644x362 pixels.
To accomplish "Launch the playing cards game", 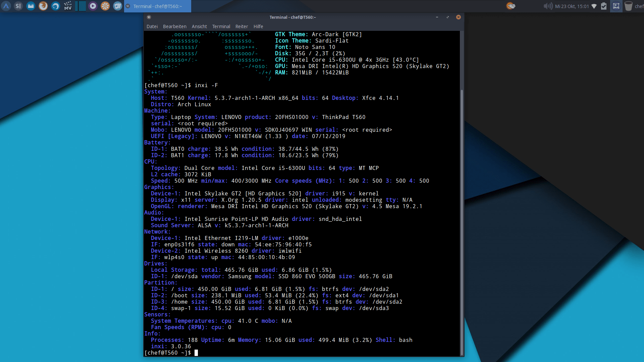I will click(x=118, y=6).
